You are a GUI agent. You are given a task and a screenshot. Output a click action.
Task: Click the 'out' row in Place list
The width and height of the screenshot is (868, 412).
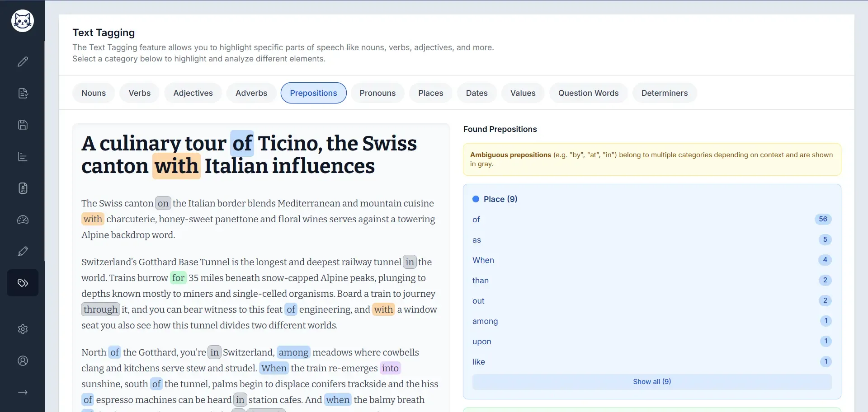[652, 301]
